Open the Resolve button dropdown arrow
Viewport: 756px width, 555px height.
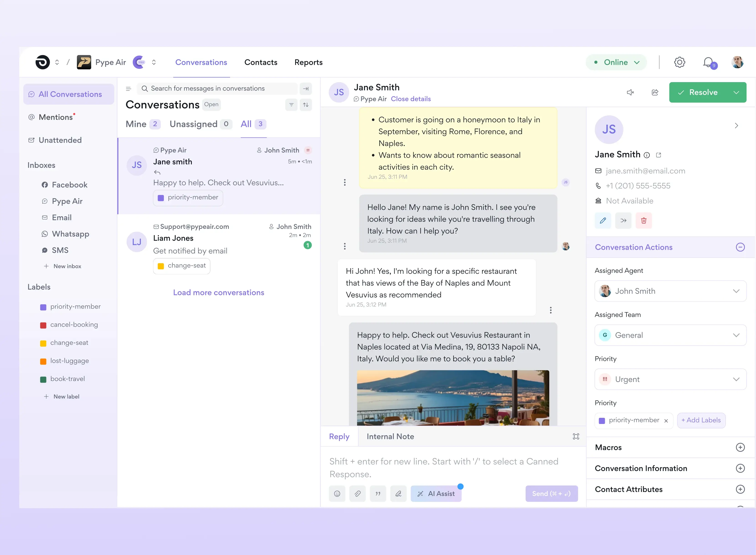point(736,92)
